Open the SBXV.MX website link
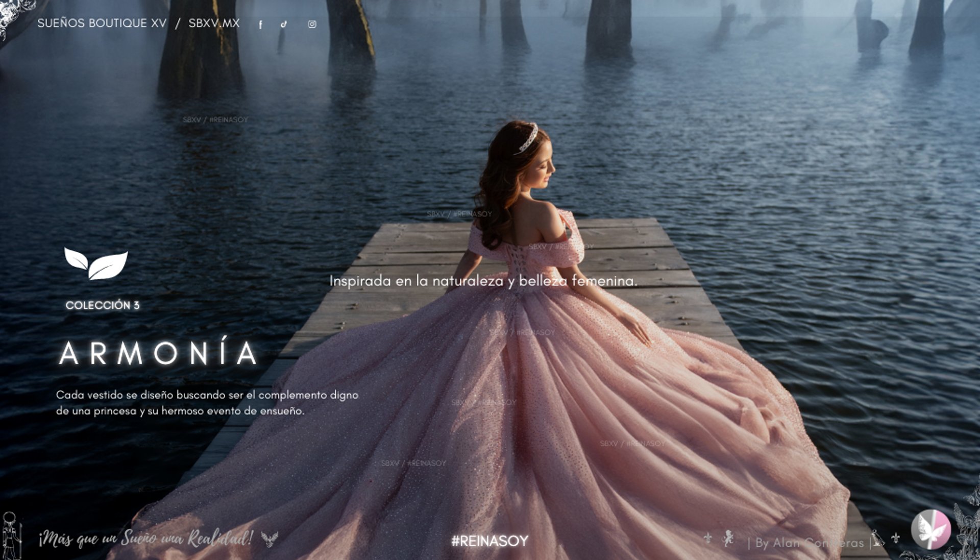980x560 pixels. (214, 23)
